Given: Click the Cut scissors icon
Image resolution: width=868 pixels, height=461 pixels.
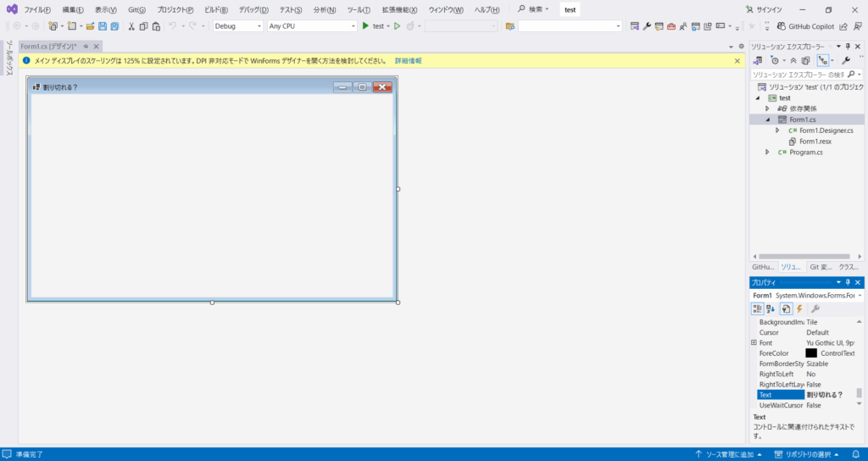Looking at the screenshot, I should [x=131, y=26].
